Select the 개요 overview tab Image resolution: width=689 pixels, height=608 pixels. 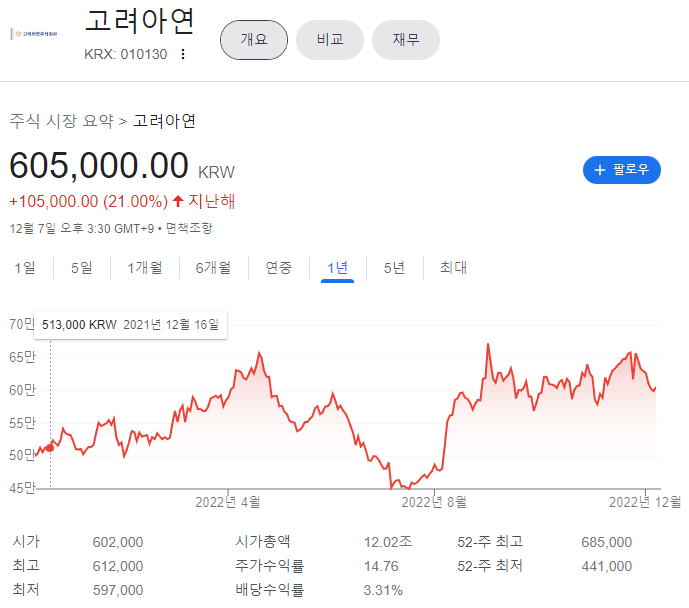[x=254, y=40]
